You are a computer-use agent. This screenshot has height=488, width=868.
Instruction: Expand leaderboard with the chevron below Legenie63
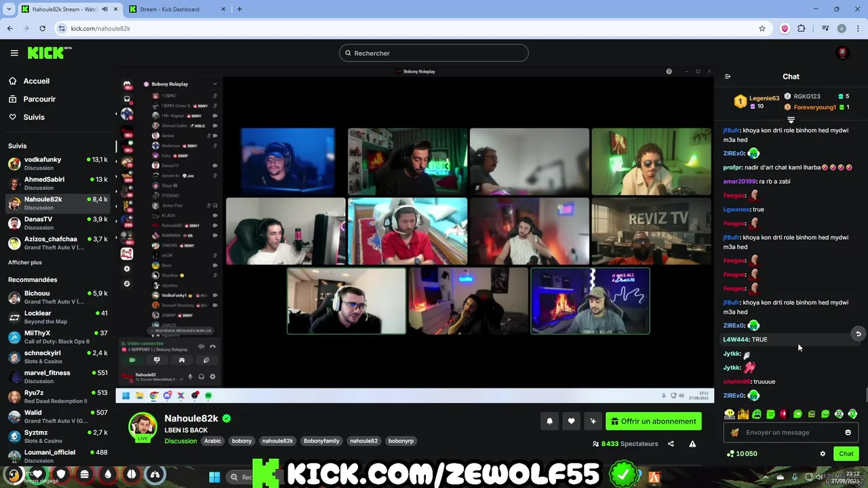tap(791, 120)
